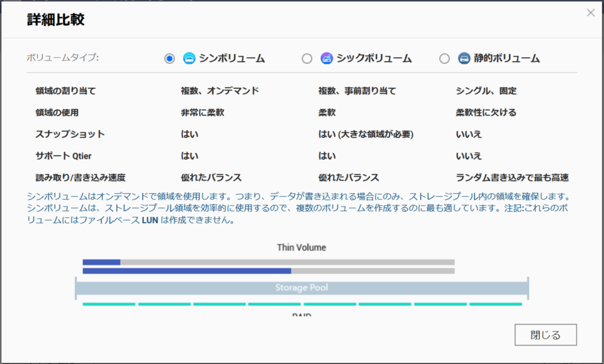Click the longer second volume usage bar

coord(186,271)
